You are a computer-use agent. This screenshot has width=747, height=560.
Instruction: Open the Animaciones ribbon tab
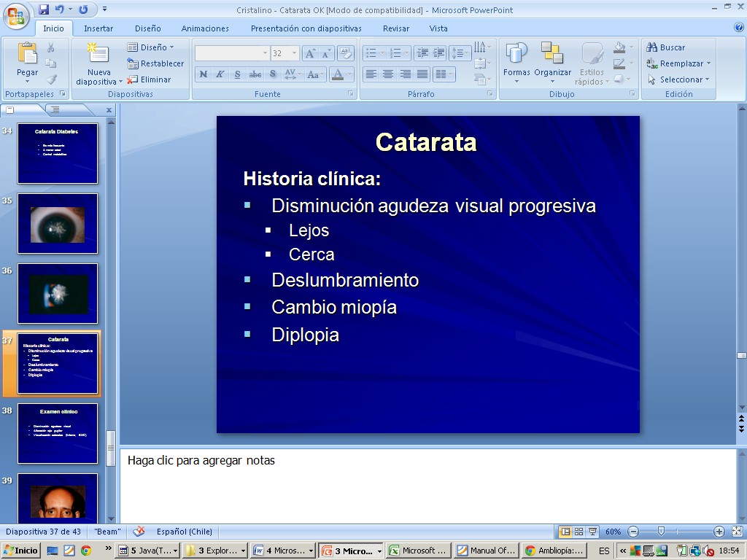point(205,28)
